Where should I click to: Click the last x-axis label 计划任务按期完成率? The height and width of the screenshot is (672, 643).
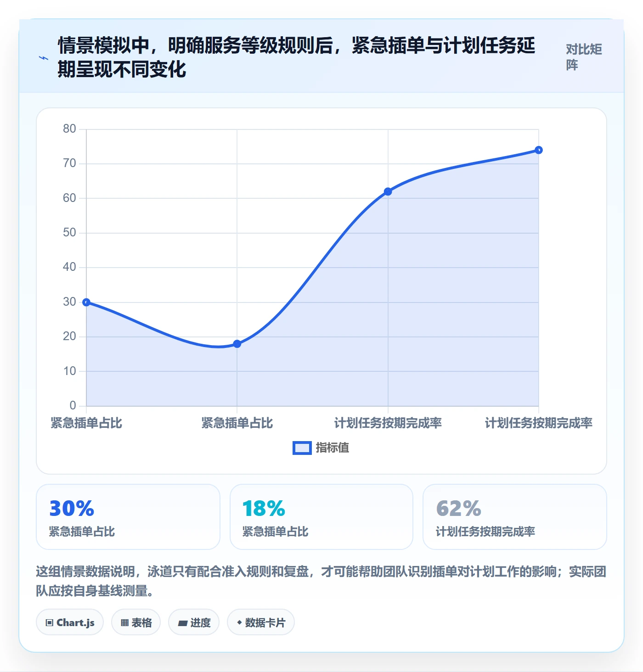tap(539, 423)
